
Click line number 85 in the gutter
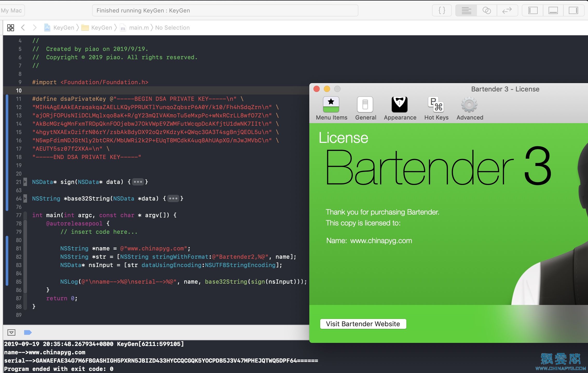[19, 282]
